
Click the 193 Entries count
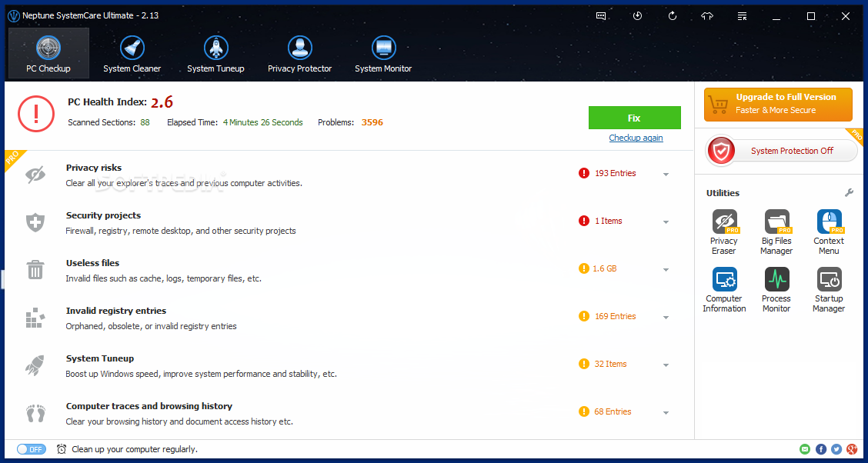click(616, 173)
